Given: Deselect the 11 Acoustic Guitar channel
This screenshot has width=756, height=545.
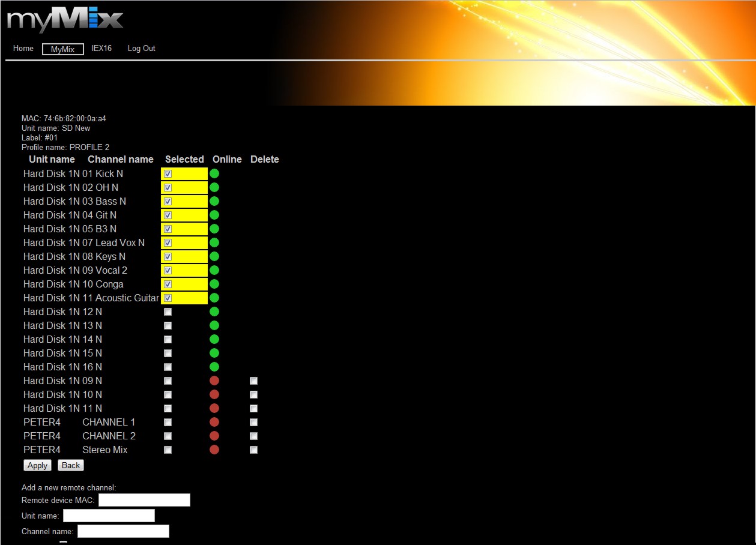Looking at the screenshot, I should coord(168,298).
